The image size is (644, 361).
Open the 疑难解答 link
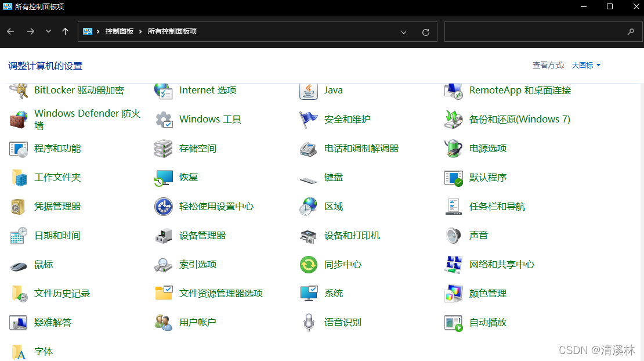53,322
